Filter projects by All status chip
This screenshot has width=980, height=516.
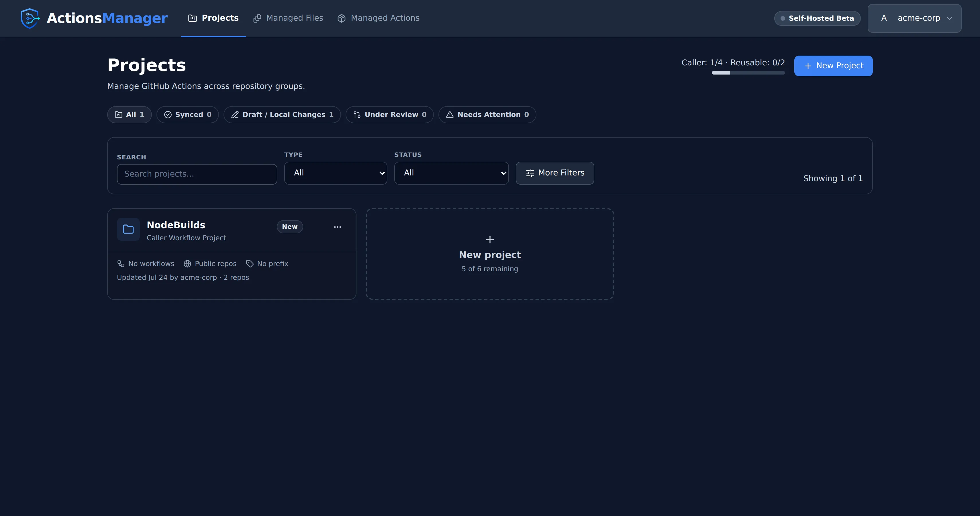tap(129, 115)
